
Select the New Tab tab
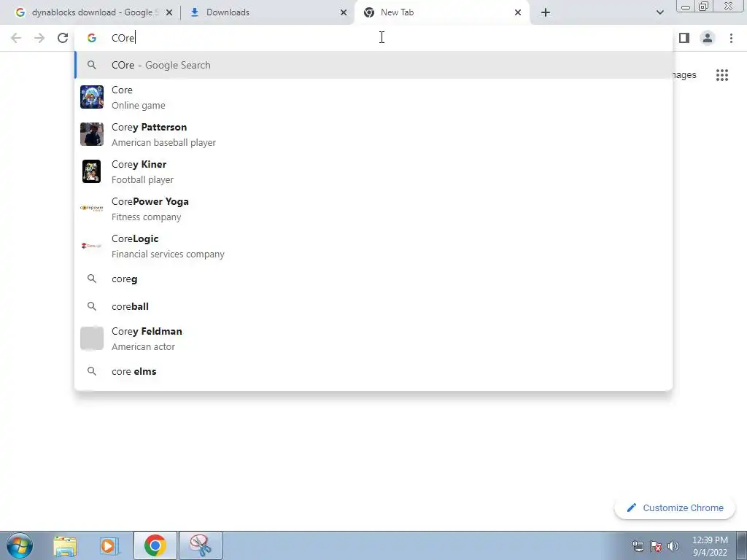pyautogui.click(x=441, y=12)
